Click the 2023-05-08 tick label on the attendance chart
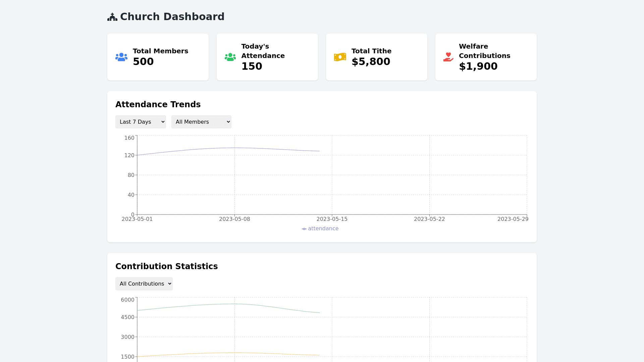 [234, 219]
